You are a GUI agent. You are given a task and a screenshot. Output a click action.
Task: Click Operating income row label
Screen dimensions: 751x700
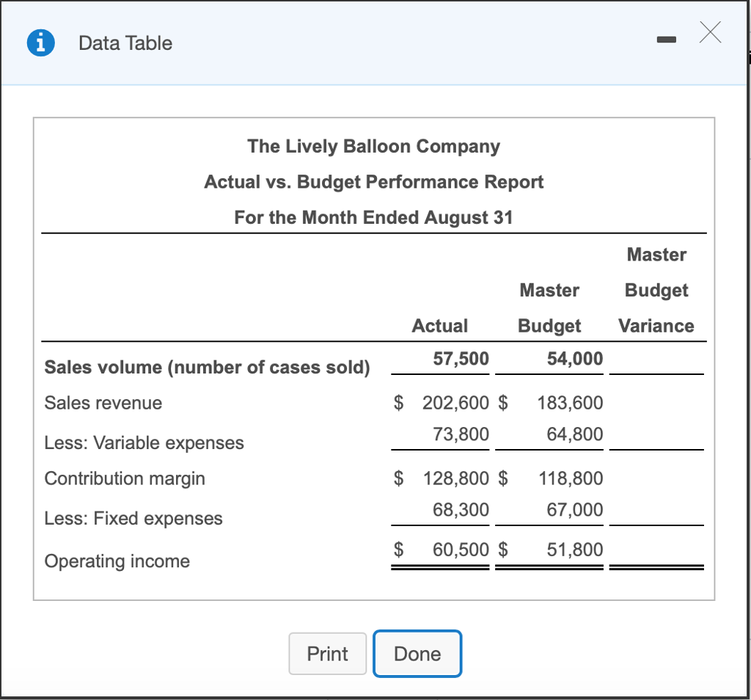click(117, 561)
